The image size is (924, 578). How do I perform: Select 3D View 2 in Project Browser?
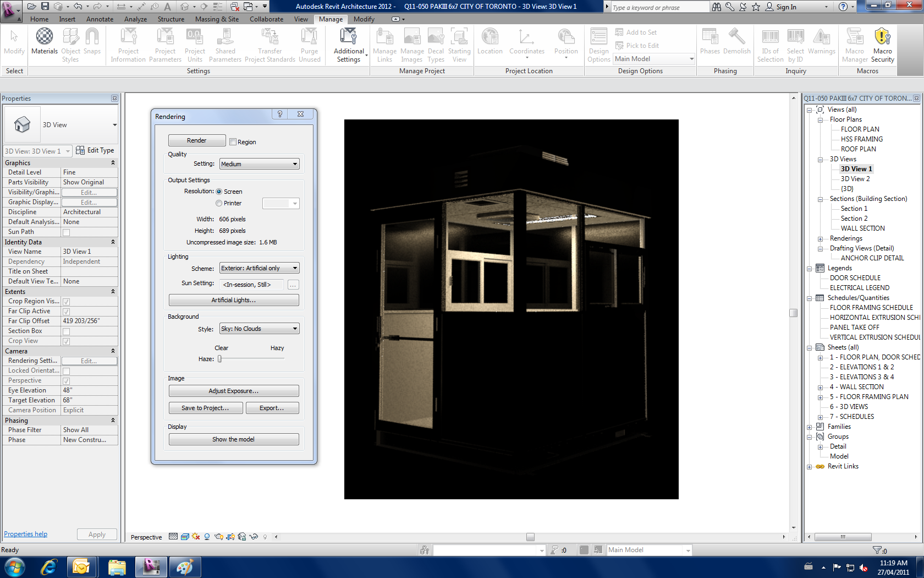point(855,179)
